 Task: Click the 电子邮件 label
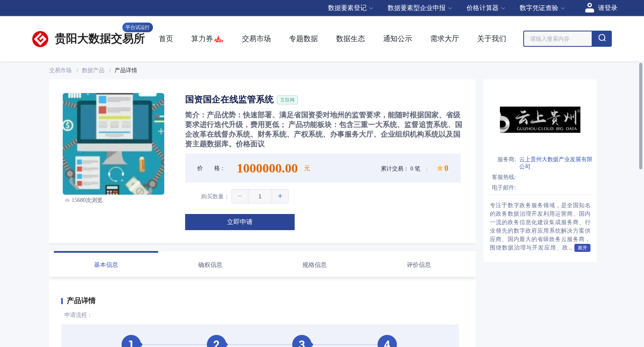pyautogui.click(x=504, y=188)
